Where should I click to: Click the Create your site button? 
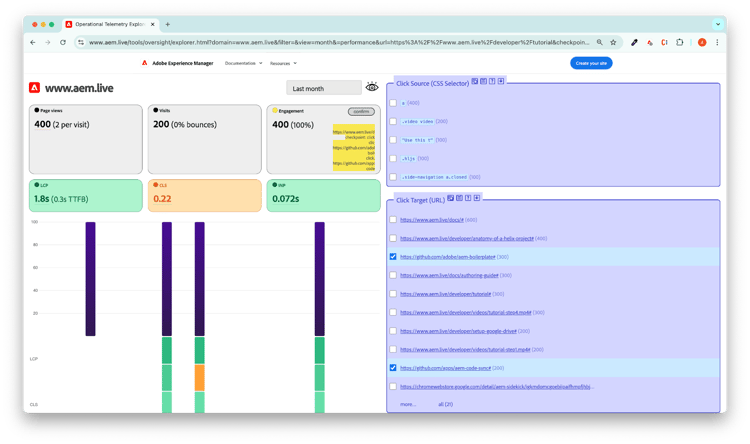tap(591, 63)
